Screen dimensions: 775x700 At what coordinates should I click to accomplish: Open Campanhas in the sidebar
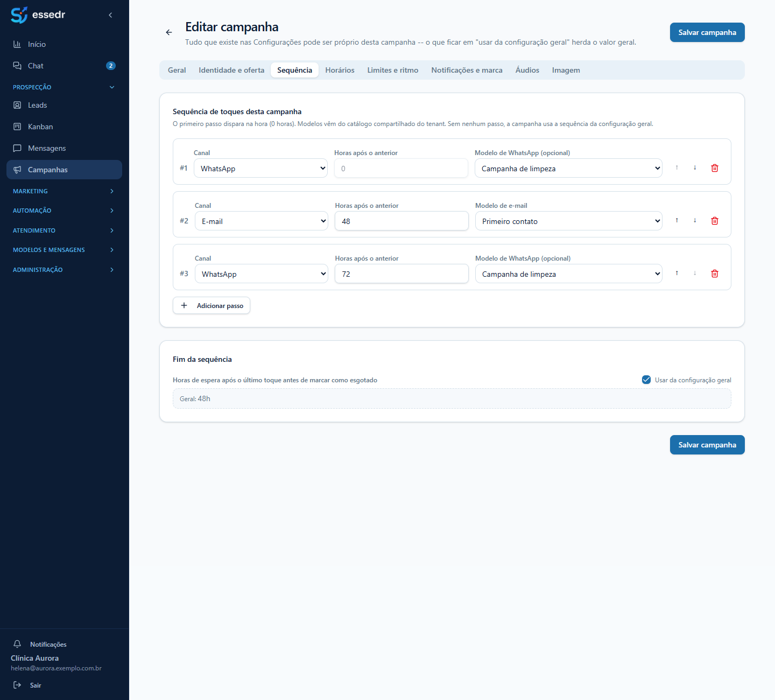pos(64,170)
